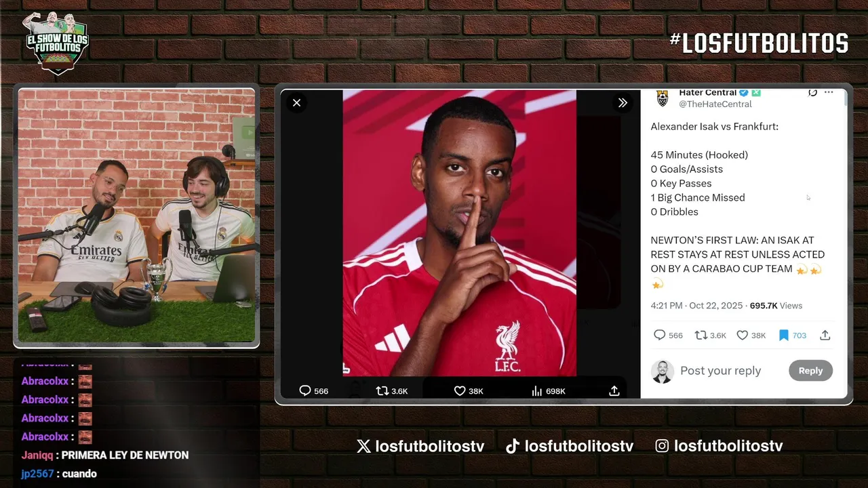Click the '45 Minutes (Hooked)' line

(699, 155)
